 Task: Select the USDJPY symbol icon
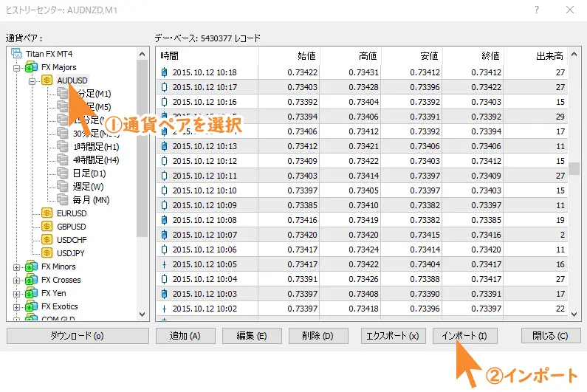[47, 253]
